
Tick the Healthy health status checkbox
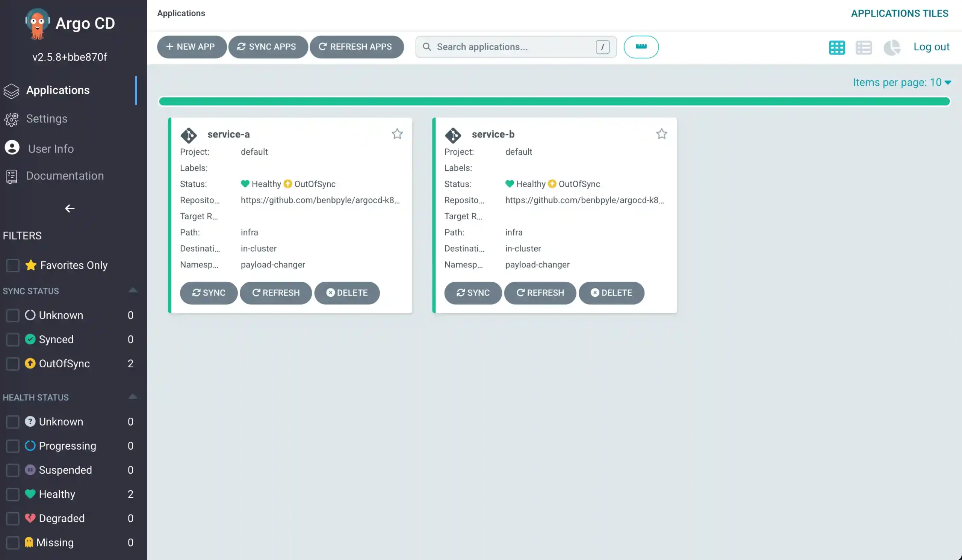13,494
